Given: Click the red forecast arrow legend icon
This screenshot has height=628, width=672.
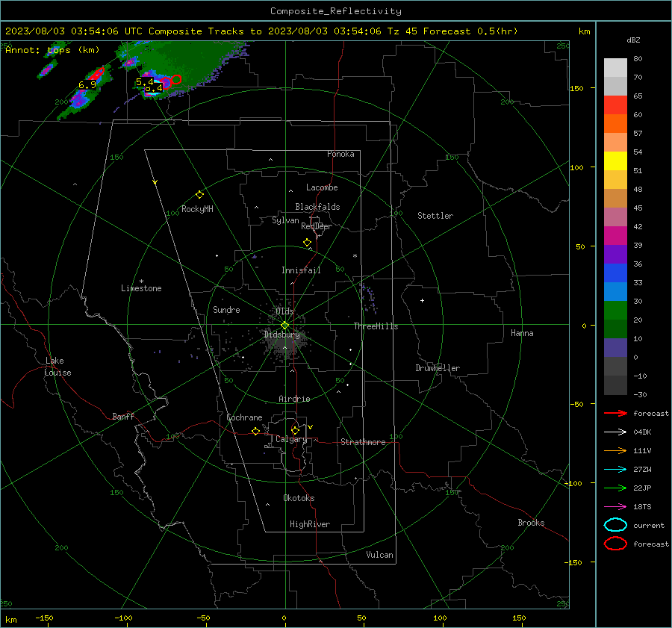Looking at the screenshot, I should 615,413.
